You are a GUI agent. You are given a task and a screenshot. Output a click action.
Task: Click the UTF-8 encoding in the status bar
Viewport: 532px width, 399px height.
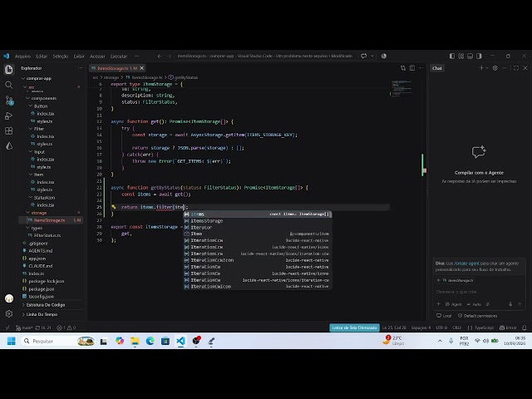(441, 328)
